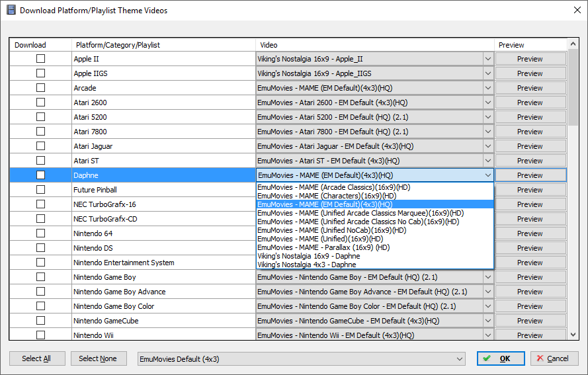The width and height of the screenshot is (588, 375).
Task: Click Select All button
Action: (37, 358)
